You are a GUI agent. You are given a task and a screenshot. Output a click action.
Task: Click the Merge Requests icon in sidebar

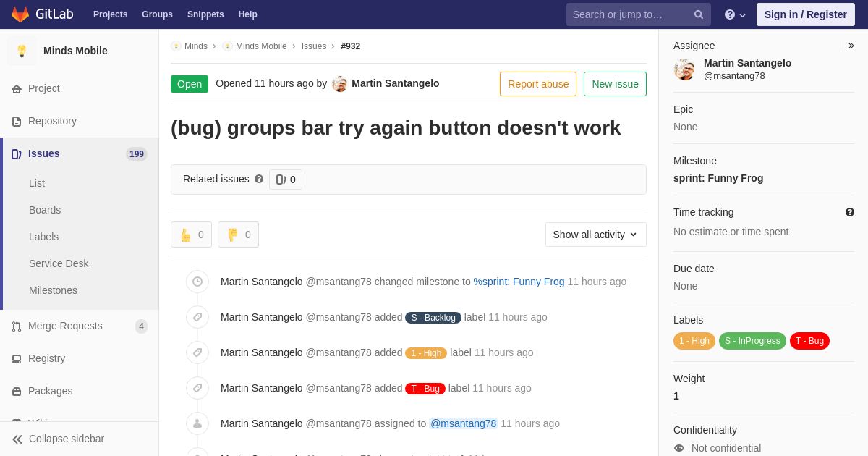pos(17,326)
